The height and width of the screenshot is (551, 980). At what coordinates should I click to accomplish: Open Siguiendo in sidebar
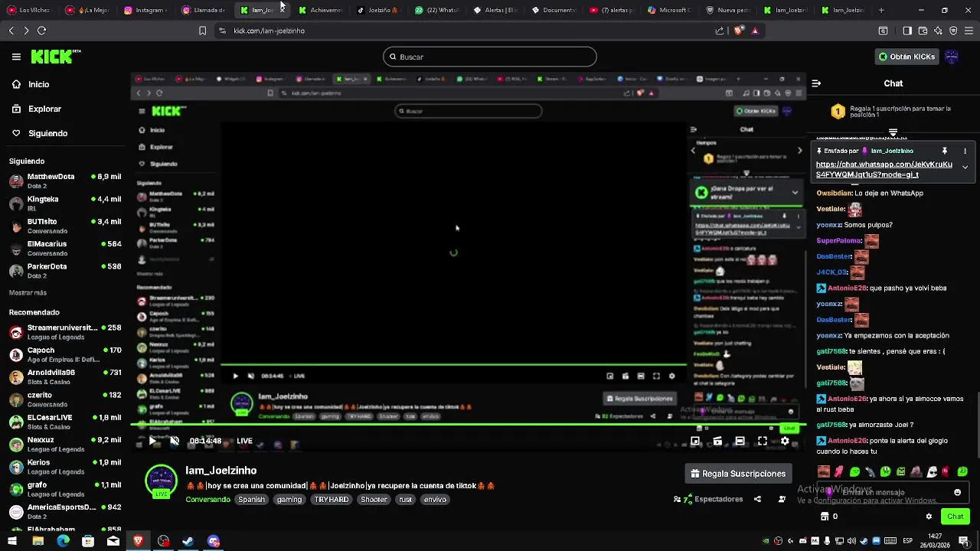(x=40, y=133)
